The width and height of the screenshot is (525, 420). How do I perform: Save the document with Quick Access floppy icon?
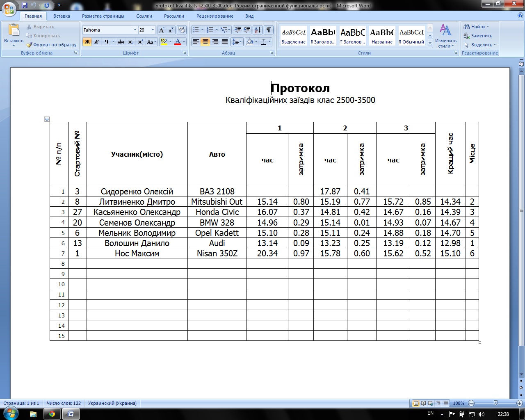(x=25, y=5)
